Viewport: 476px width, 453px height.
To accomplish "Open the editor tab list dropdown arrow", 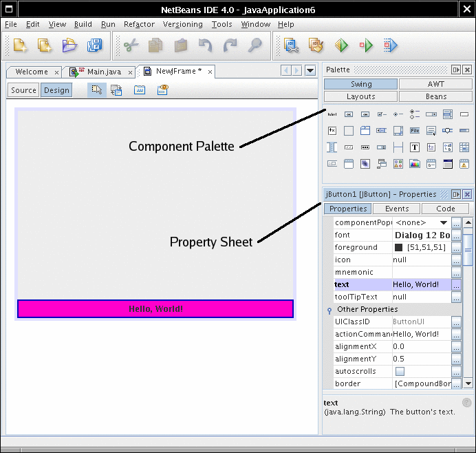I will tap(310, 71).
